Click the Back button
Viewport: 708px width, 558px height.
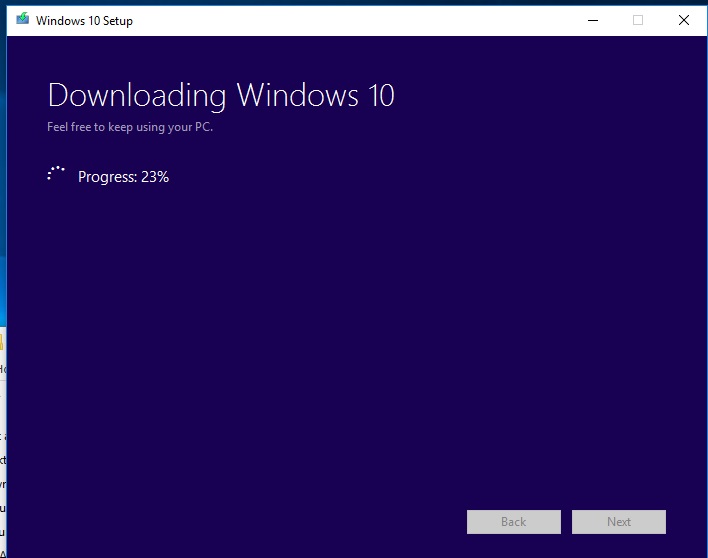[514, 522]
